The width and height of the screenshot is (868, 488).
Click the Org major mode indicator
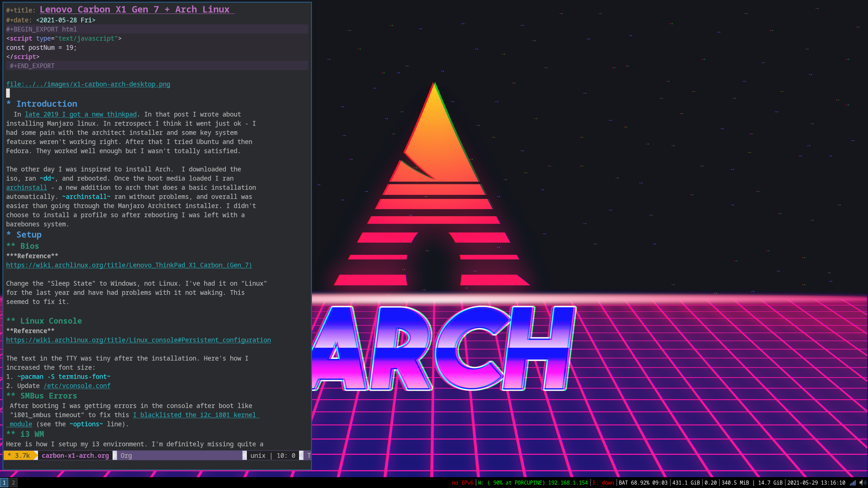pos(126,455)
